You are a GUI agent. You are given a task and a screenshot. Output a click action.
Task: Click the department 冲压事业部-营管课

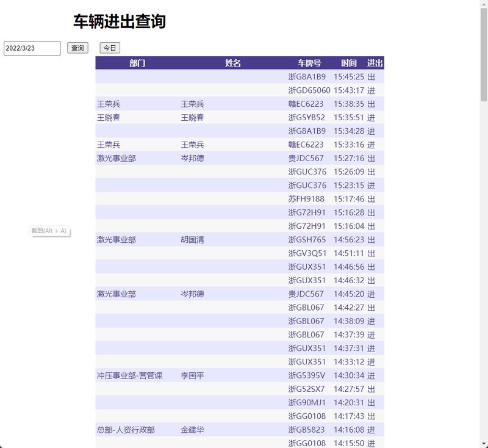coord(130,375)
